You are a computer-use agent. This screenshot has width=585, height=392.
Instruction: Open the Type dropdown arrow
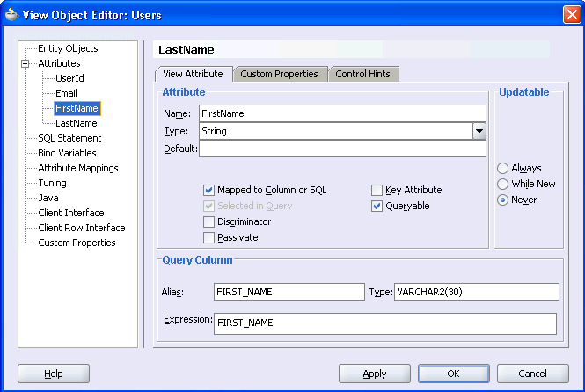(479, 131)
